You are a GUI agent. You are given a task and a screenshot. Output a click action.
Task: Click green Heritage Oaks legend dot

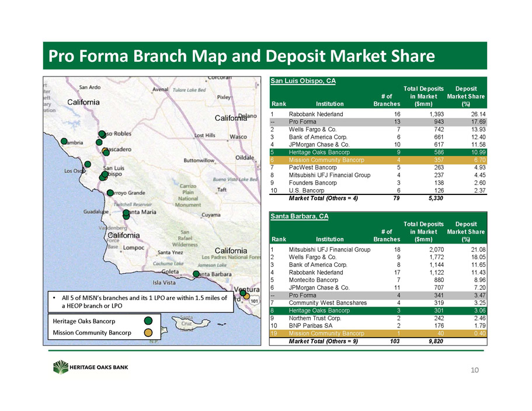[x=148, y=321]
